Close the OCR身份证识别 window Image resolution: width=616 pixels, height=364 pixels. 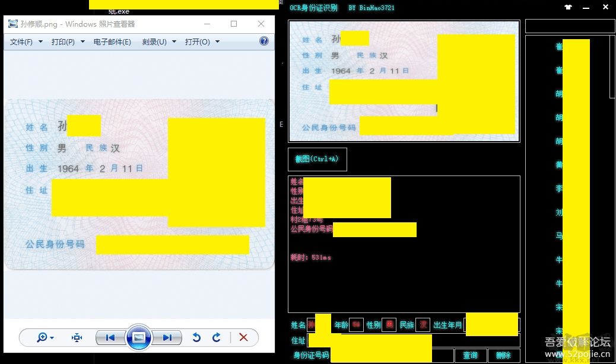pyautogui.click(x=605, y=7)
